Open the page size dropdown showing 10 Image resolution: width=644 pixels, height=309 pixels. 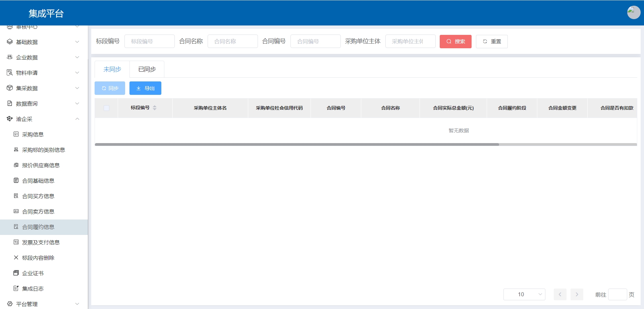[x=524, y=294]
